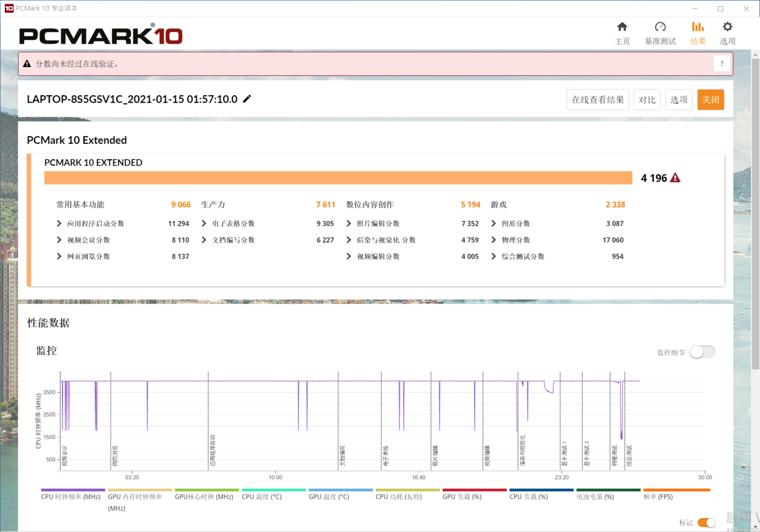760x532 pixels.
Task: Open the 基准测试 benchmark gauge icon
Action: coord(660,27)
